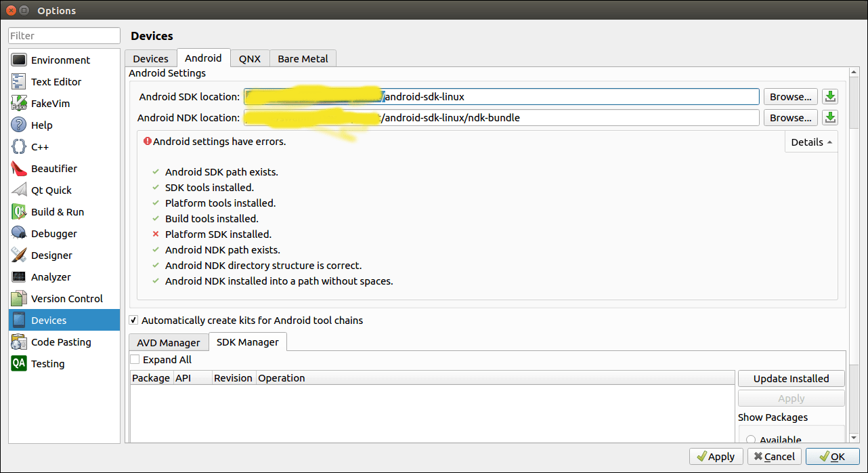Click the Android NDK location field
The image size is (868, 473).
(x=502, y=118)
